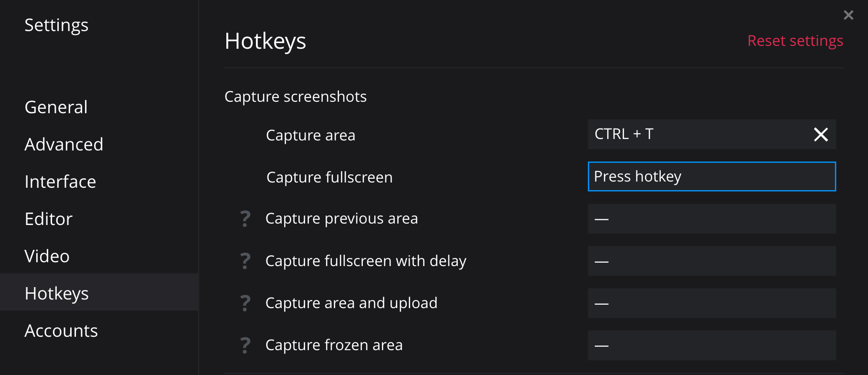Click help icon for Capture previous area

click(x=245, y=219)
